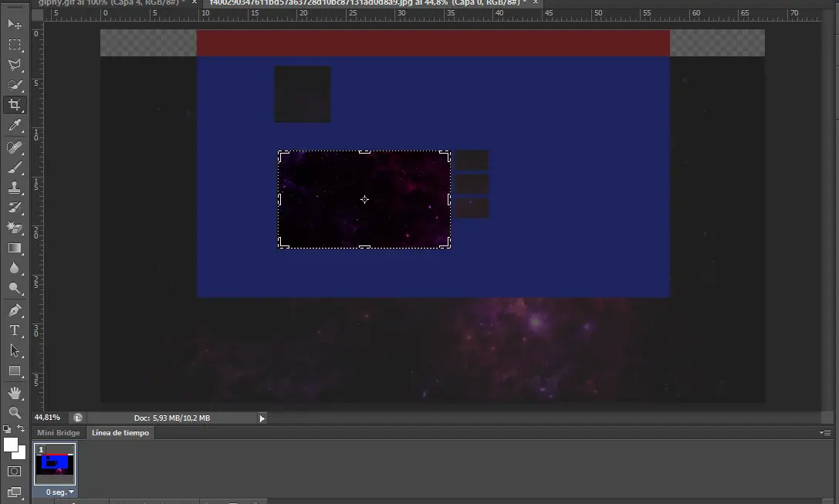Screen dimensions: 839x504
Task: Expand the status bar info arrow menu
Action: coord(262,418)
